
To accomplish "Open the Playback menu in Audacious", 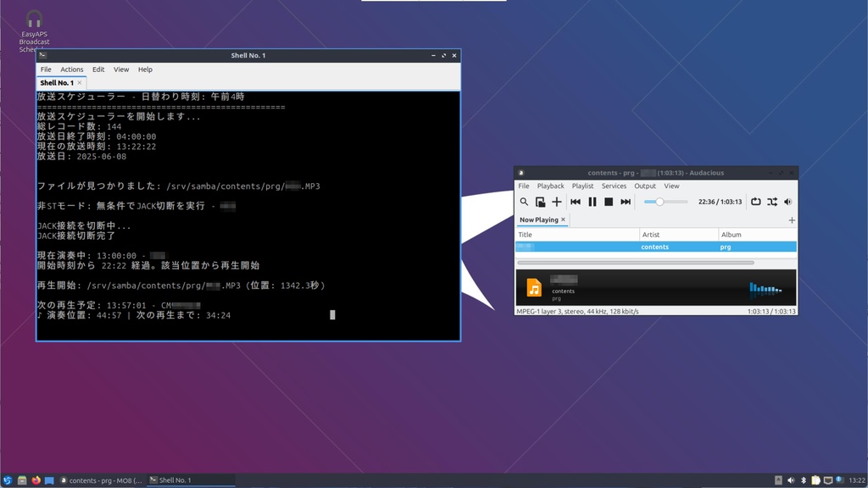I will 550,186.
